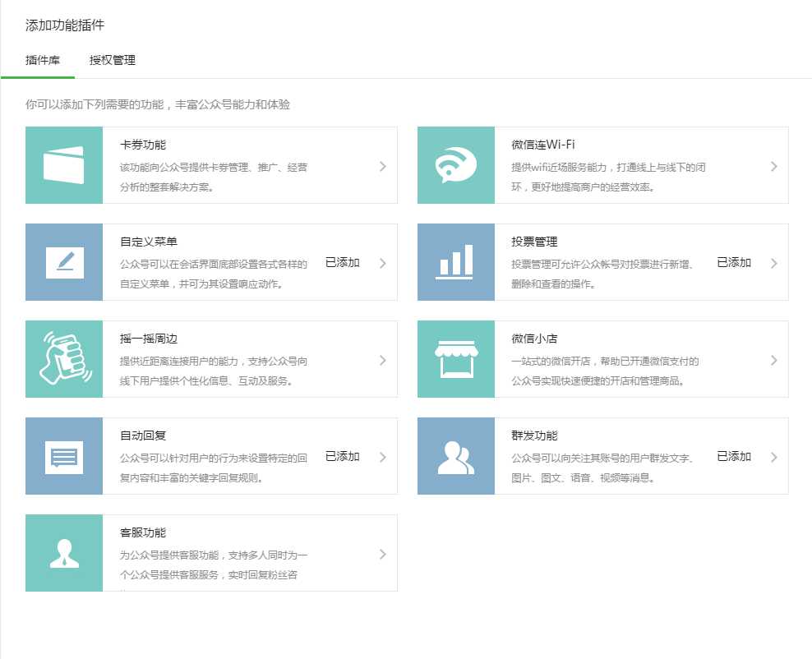Expand the 卡券功能 chevron arrow

[x=383, y=166]
